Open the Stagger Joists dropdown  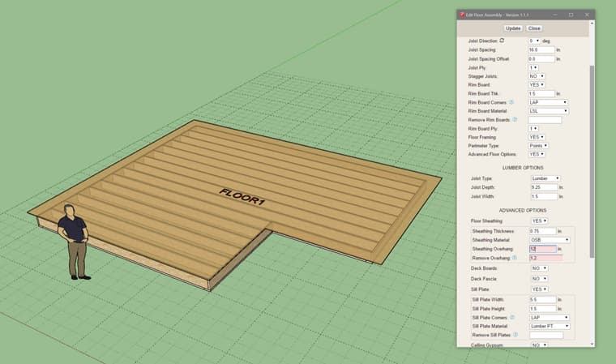pos(536,76)
